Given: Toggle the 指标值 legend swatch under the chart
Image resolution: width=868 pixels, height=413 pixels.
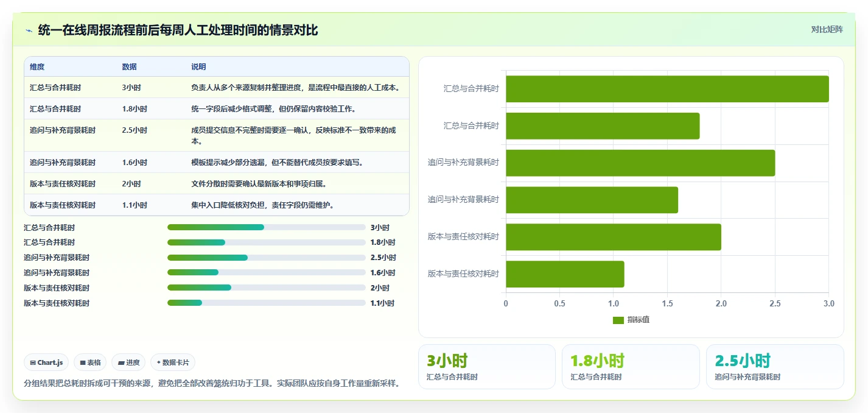Looking at the screenshot, I should pos(618,320).
